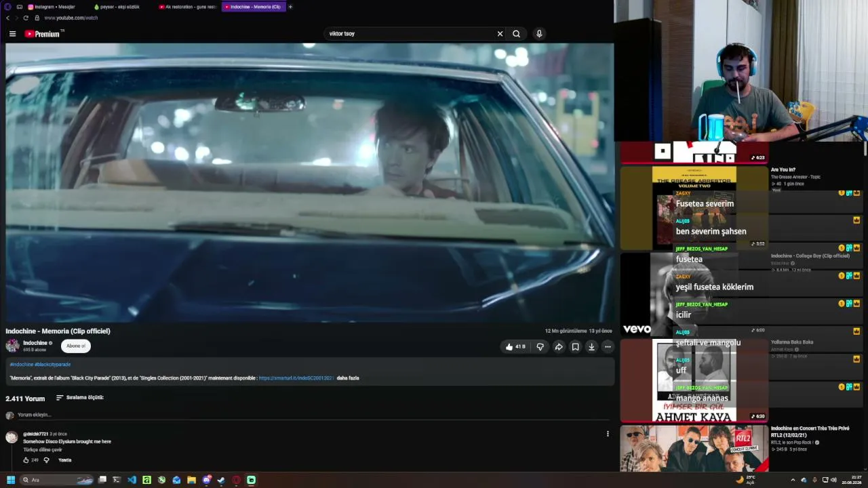The width and height of the screenshot is (868, 488).
Task: Open the 25°C weather widget
Action: click(746, 480)
